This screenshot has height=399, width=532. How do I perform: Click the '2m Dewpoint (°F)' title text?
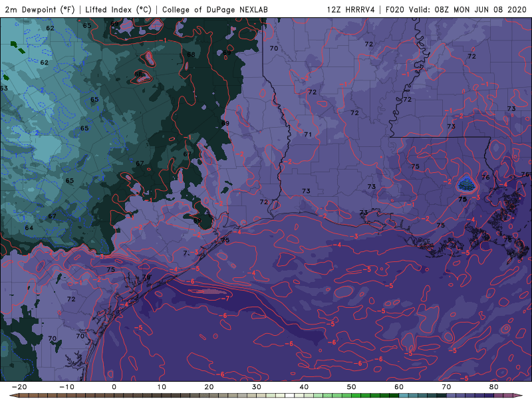(40, 9)
